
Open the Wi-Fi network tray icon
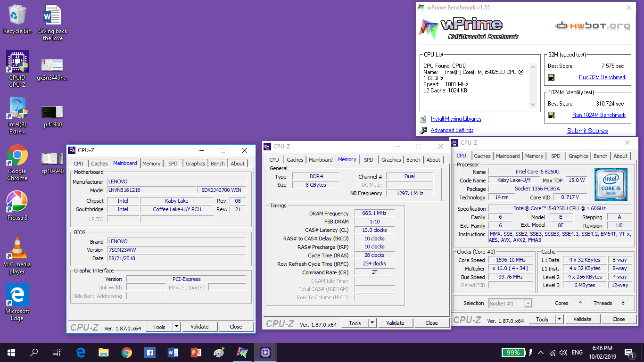tap(552, 353)
